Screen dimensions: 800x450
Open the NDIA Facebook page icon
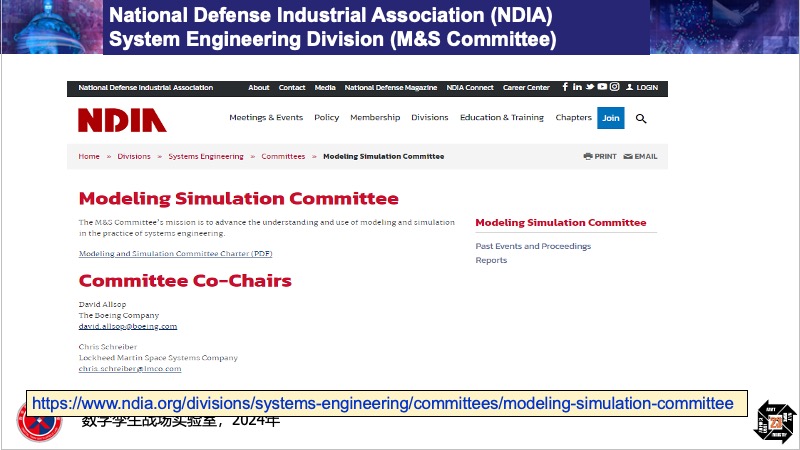click(565, 87)
